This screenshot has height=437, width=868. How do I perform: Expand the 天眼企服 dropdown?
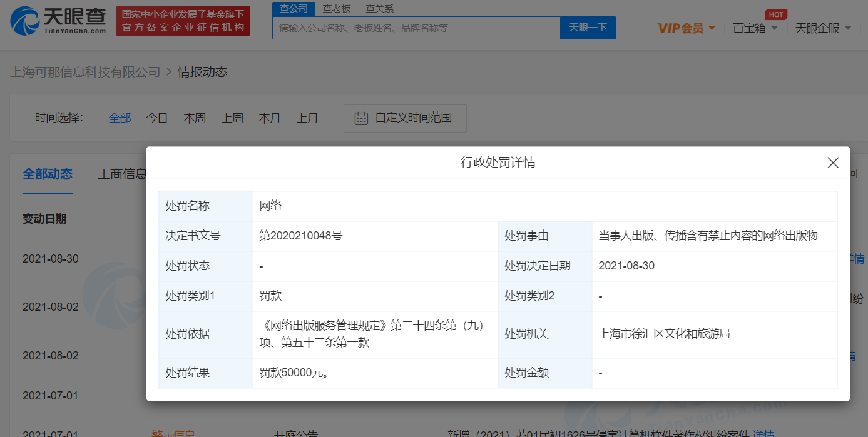[823, 28]
